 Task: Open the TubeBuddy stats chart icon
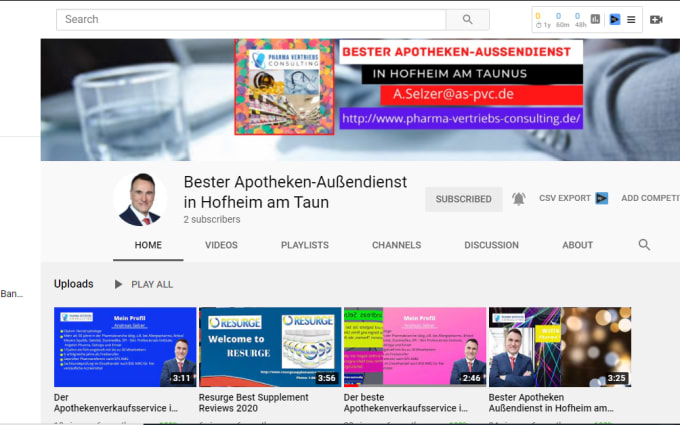tap(595, 19)
